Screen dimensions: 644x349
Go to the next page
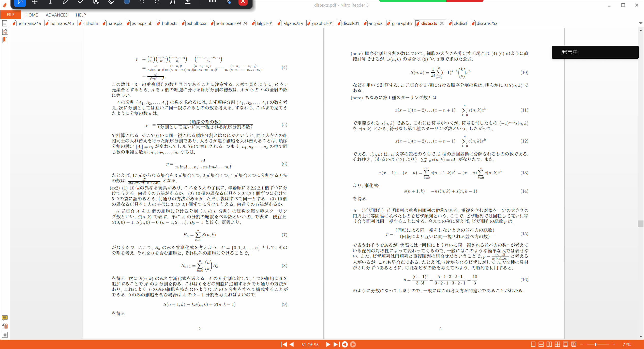click(328, 344)
